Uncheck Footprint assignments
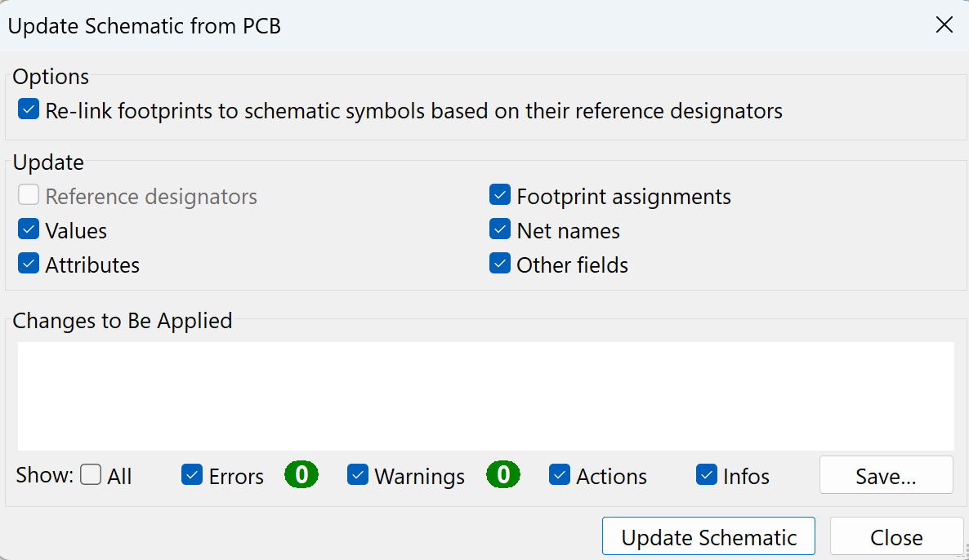This screenshot has height=560, width=969. click(x=500, y=196)
